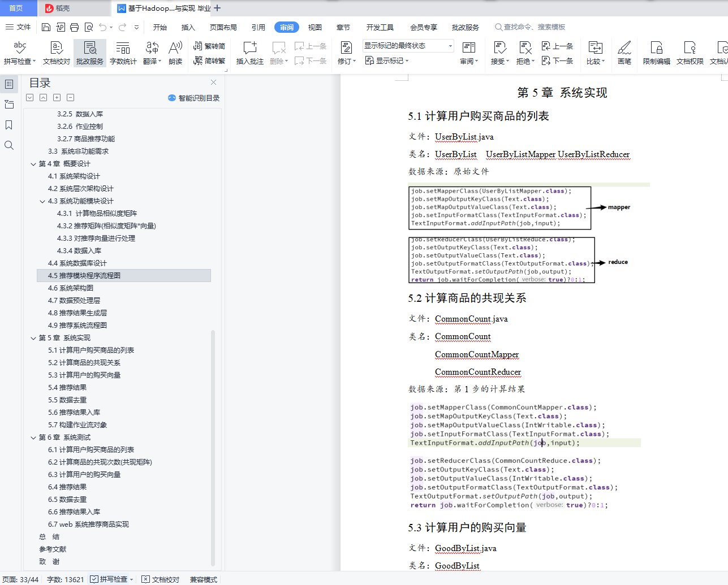Image resolution: width=728 pixels, height=585 pixels.
Task: Click the minus icon in 目录 panel toolbar
Action: point(70,97)
